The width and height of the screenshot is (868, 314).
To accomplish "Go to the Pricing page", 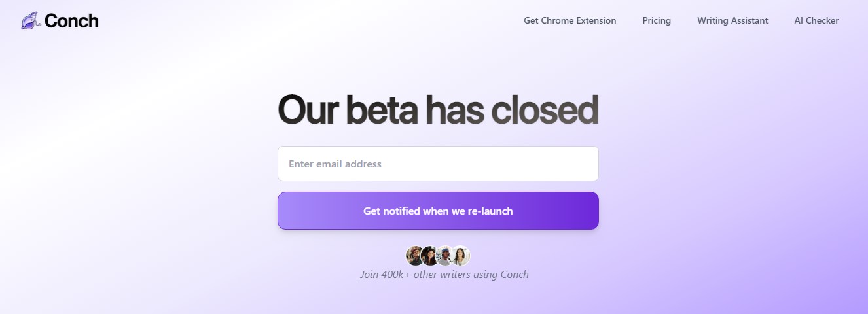I will tap(657, 20).
